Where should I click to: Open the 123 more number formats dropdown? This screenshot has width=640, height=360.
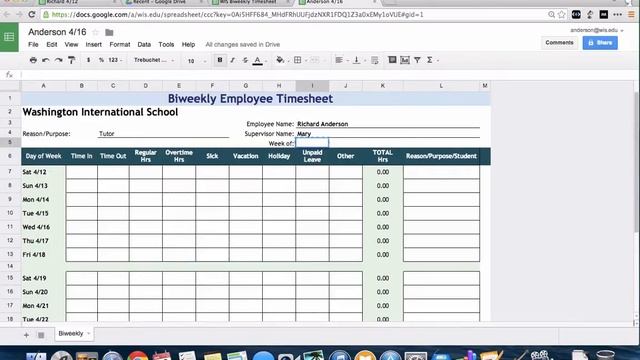(115, 60)
